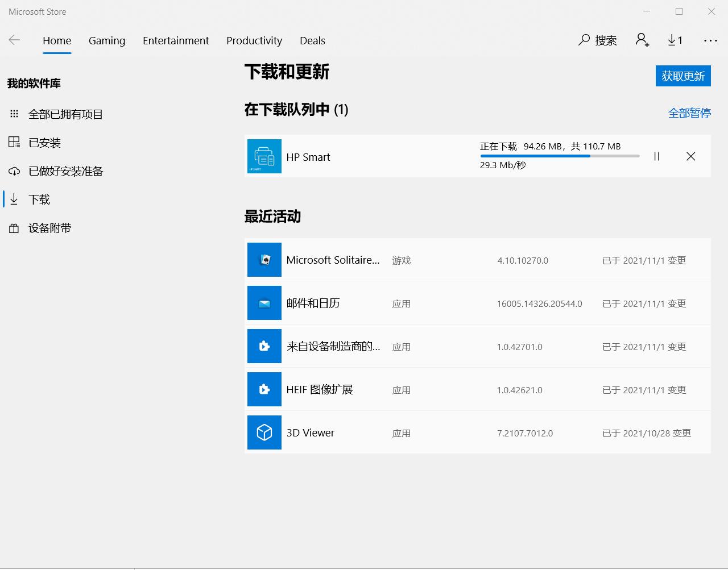Viewport: 728px width, 570px height.
Task: Open the account sign-in person icon
Action: 642,40
